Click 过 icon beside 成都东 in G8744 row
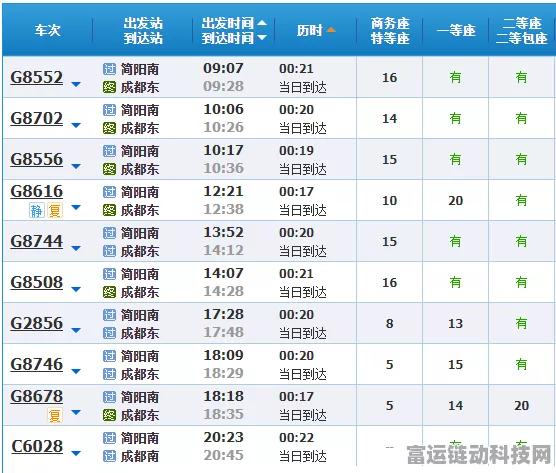Screen dimensions: 556x473 pos(109,251)
